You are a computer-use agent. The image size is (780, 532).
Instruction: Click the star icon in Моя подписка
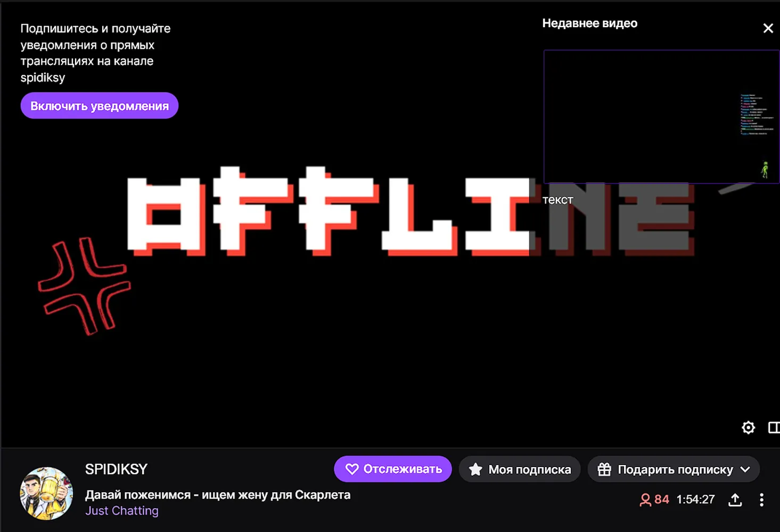click(x=475, y=469)
